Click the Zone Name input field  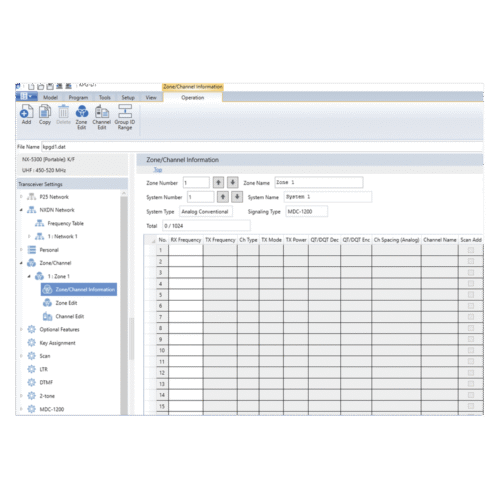319,183
